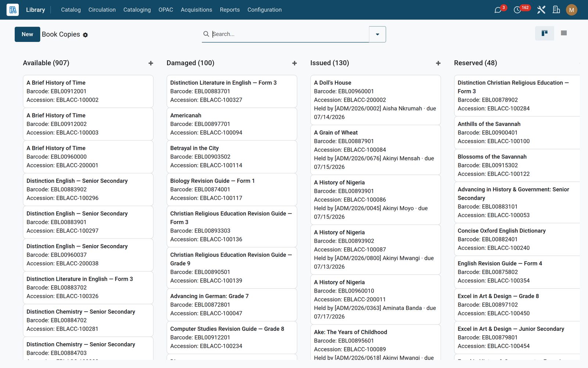Focus the Search input field
The image size is (588, 368).
click(290, 34)
